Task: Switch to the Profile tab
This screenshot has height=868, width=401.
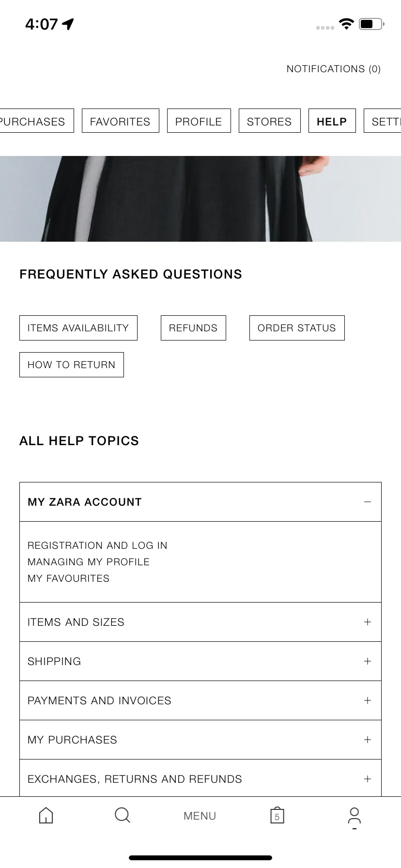Action: (x=199, y=121)
